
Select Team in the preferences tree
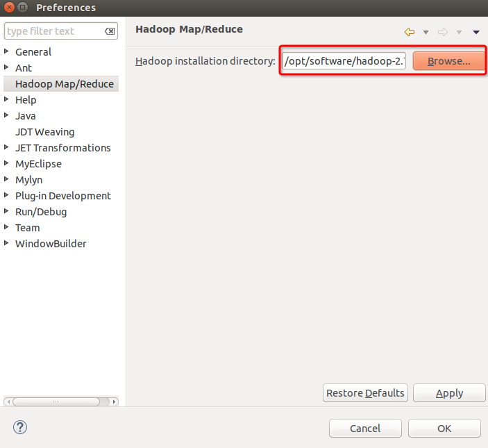[x=28, y=228]
